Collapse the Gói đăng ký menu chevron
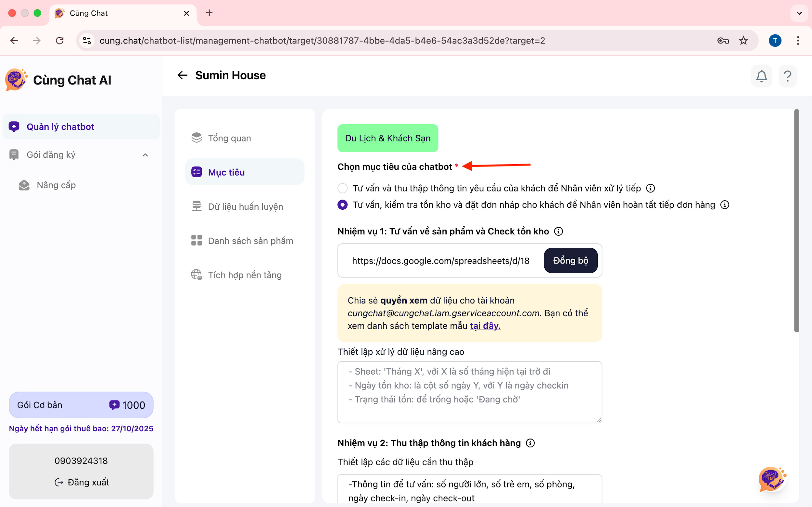The width and height of the screenshot is (812, 507). coord(145,155)
